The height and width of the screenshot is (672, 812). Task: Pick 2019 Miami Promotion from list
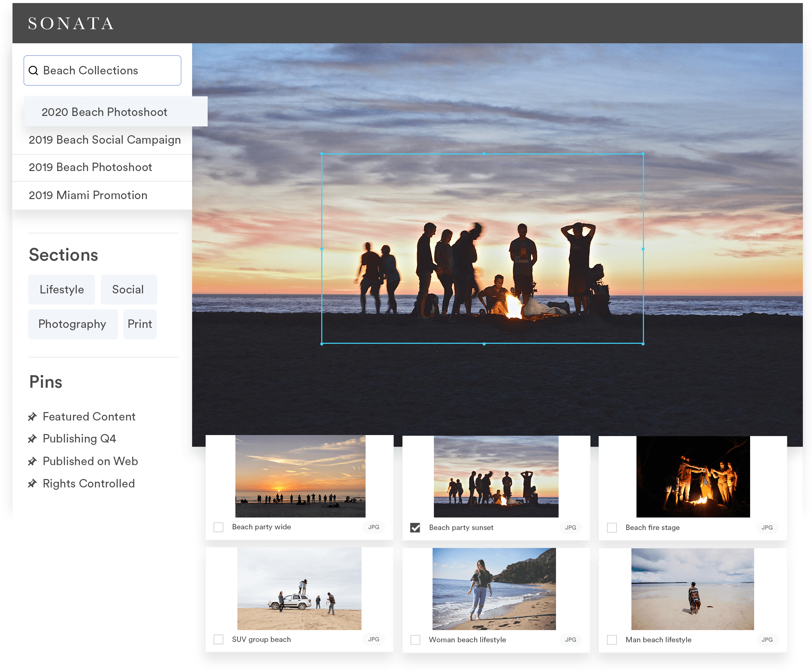[88, 195]
